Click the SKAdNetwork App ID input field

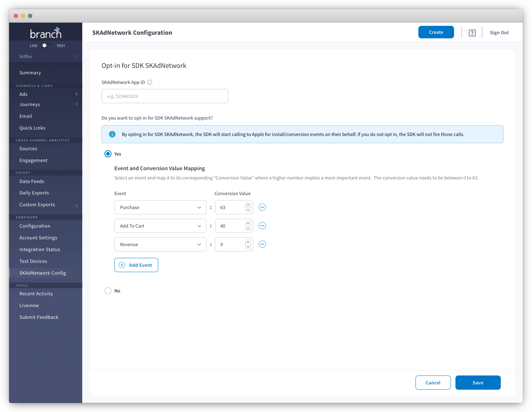(165, 96)
